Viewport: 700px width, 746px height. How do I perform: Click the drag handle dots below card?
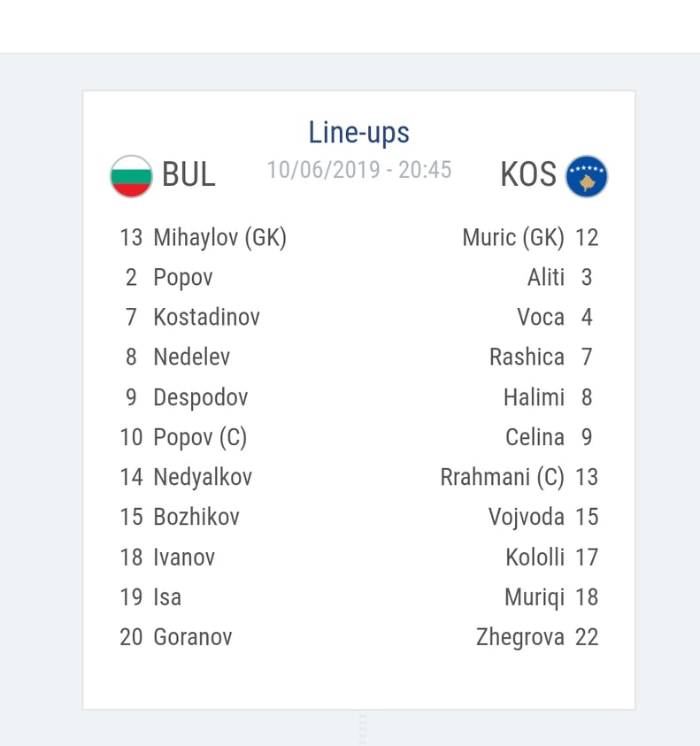pyautogui.click(x=362, y=728)
